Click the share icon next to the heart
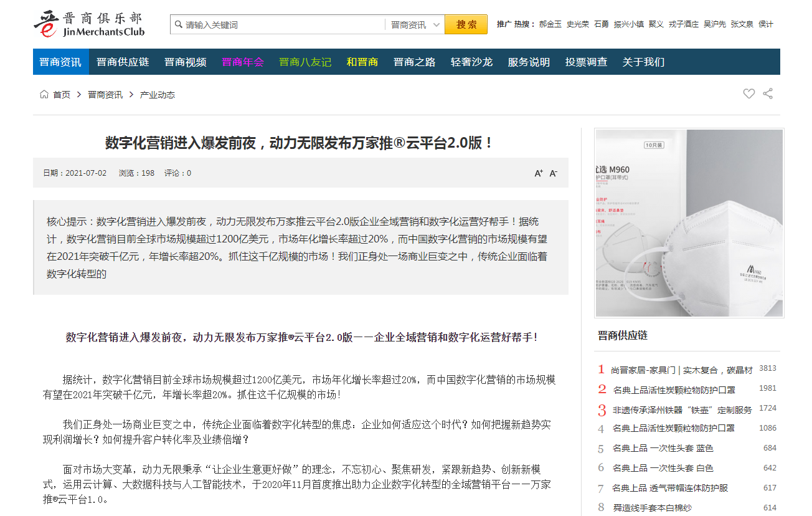The width and height of the screenshot is (812, 516). point(768,93)
